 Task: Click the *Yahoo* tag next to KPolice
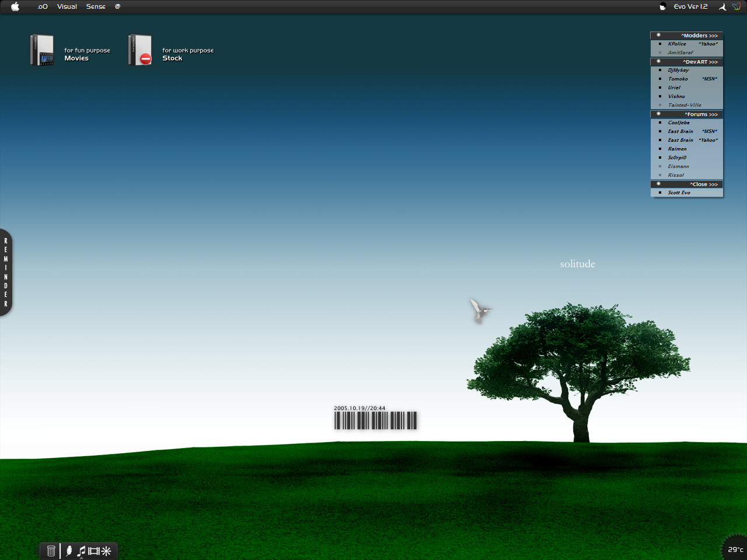pos(708,44)
